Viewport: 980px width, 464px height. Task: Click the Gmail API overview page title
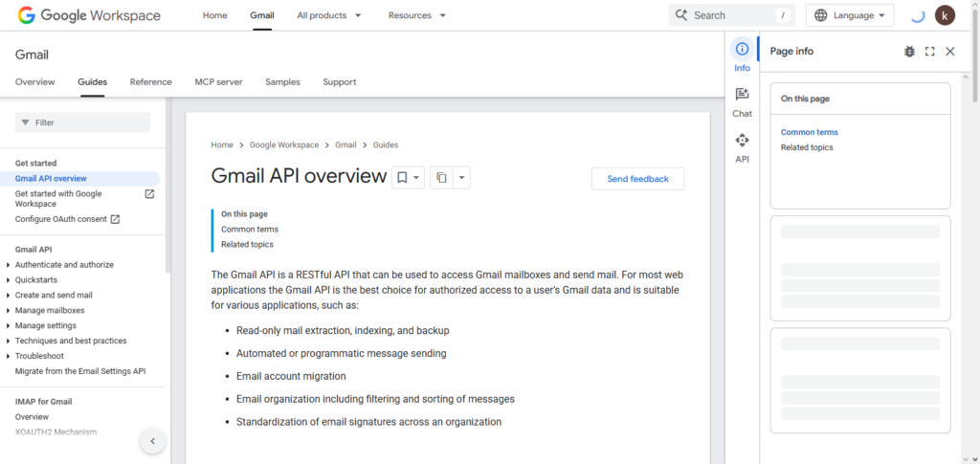click(x=299, y=176)
